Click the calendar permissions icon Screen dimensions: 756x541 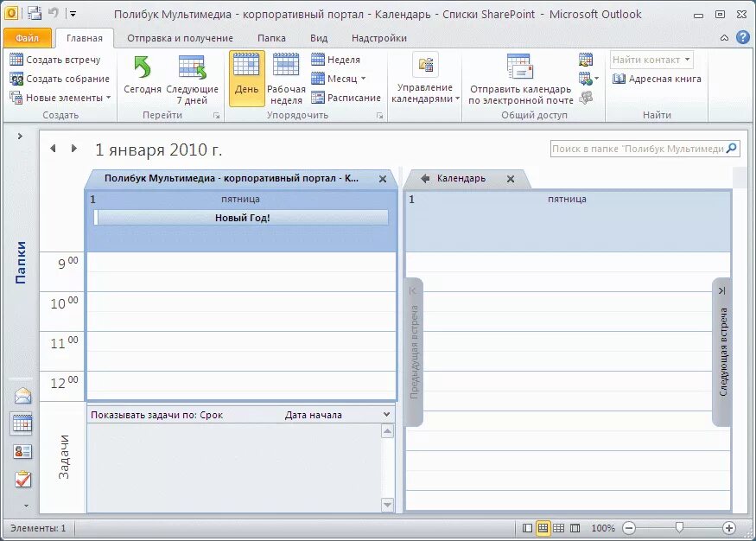[586, 98]
